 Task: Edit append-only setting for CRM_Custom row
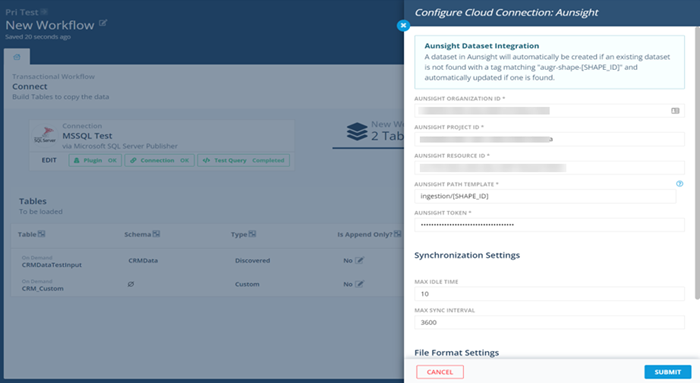point(359,284)
